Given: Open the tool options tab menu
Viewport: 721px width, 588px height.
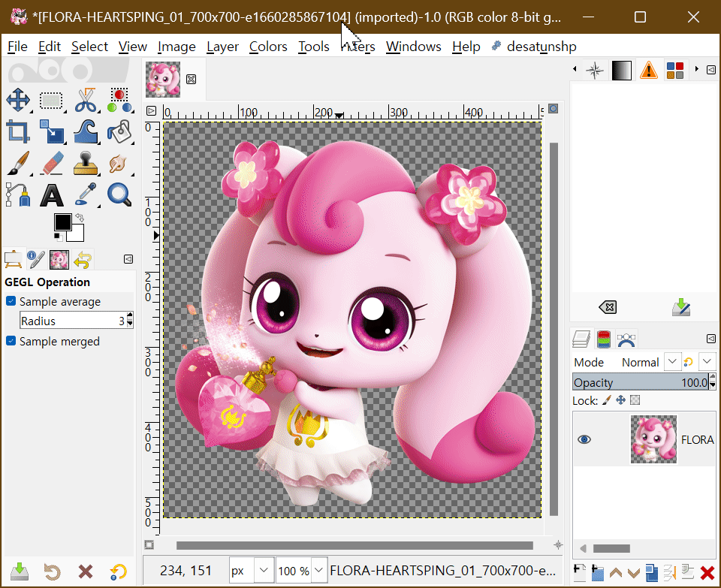Looking at the screenshot, I should [128, 259].
